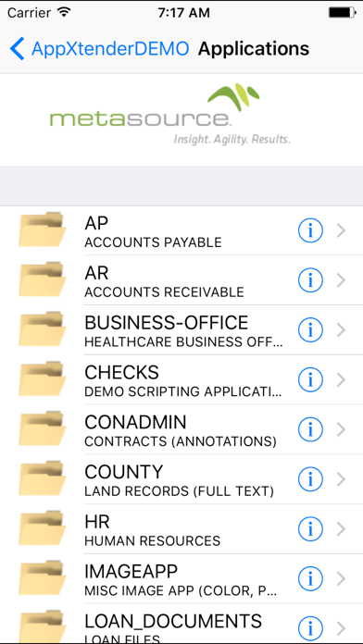Viewport: 363px width, 644px height.
Task: Tap the disclosure chevron for AP
Action: coord(341,230)
